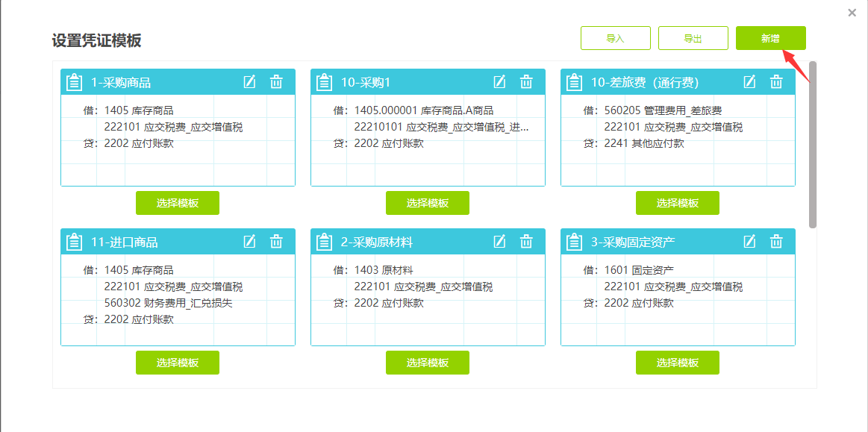
Task: Delete the 11-进口商品 template
Action: click(276, 242)
